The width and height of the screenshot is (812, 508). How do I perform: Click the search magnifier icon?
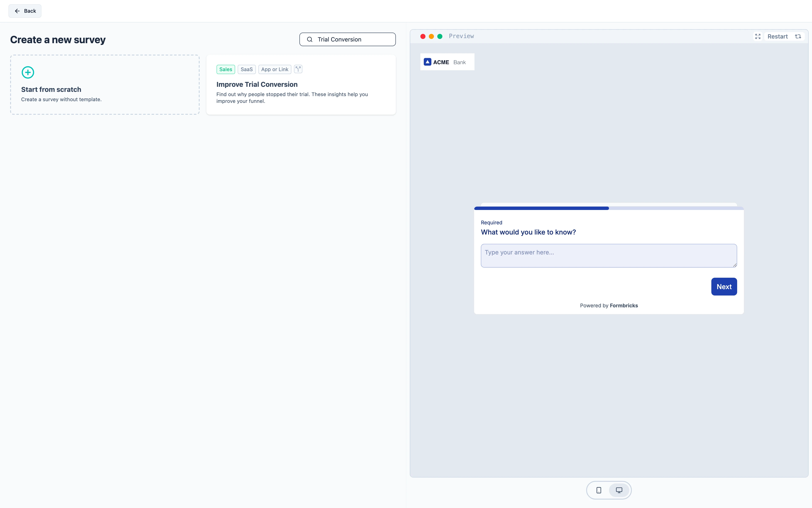[x=310, y=39]
